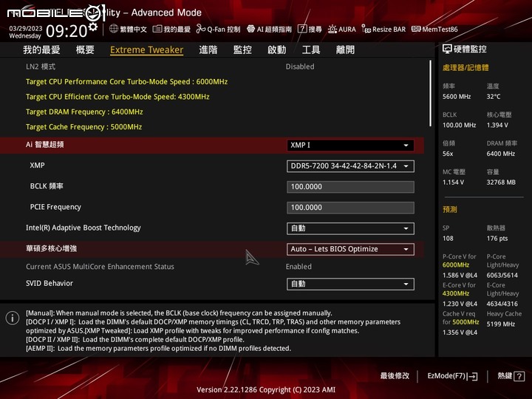Open Ai 智慧超頻 XMP I dropdown
The height and width of the screenshot is (399, 532).
point(350,146)
